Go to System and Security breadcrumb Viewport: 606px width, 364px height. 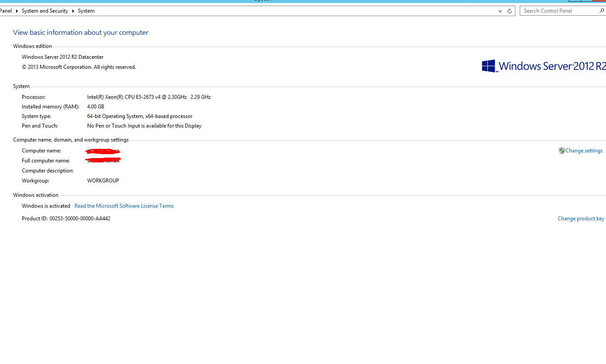(x=45, y=11)
